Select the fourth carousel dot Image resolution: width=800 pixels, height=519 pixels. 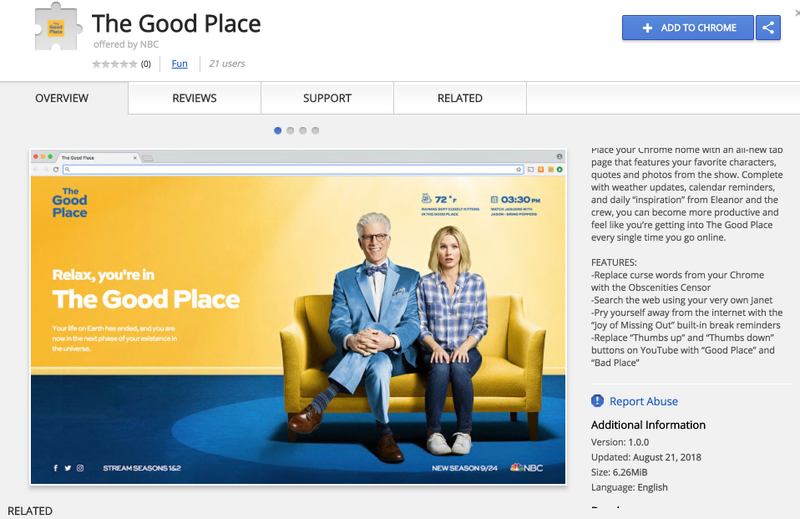(315, 131)
